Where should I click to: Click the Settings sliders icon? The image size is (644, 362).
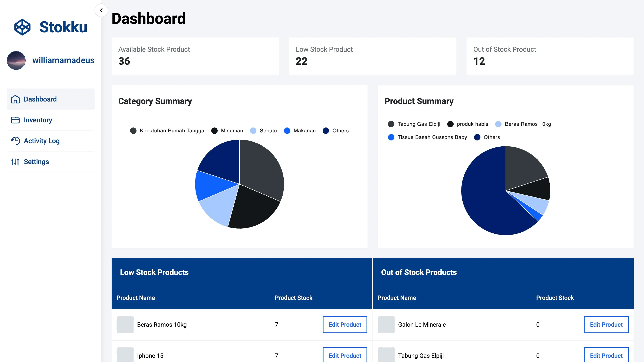pyautogui.click(x=15, y=162)
